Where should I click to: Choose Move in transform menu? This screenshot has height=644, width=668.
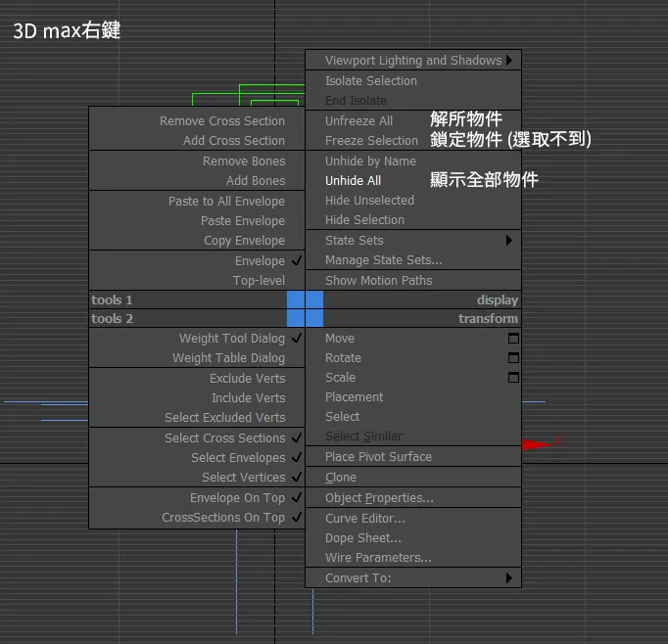[x=413, y=339]
